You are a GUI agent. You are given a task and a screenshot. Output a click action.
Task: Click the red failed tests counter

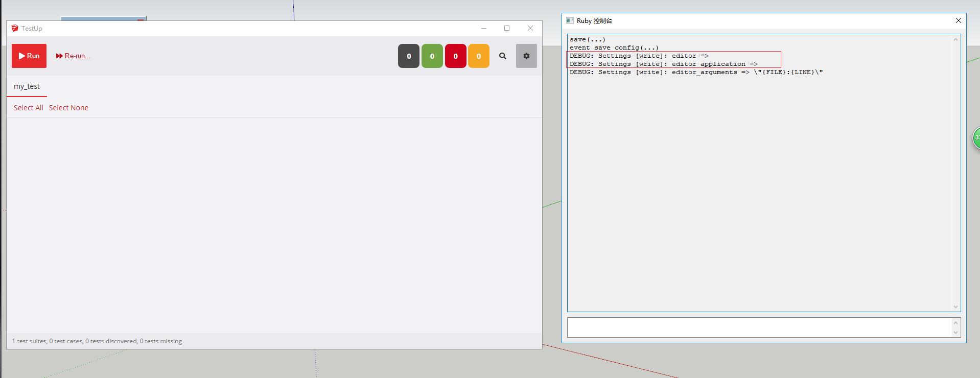[456, 56]
